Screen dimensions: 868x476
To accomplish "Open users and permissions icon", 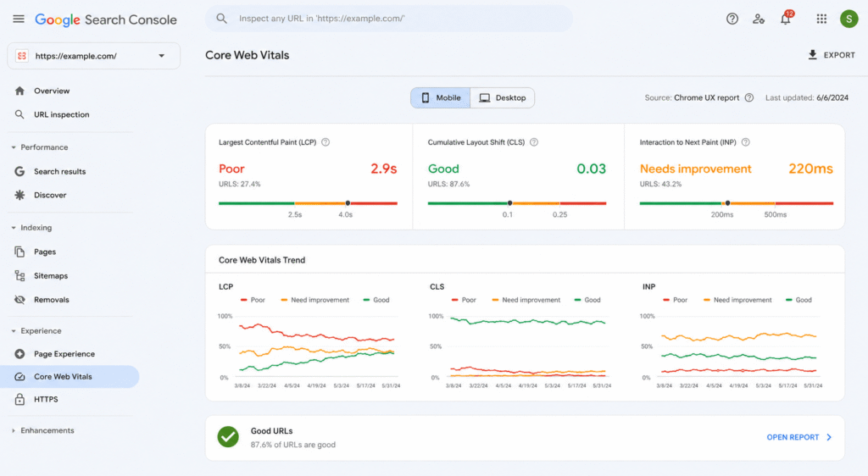I will pos(759,19).
